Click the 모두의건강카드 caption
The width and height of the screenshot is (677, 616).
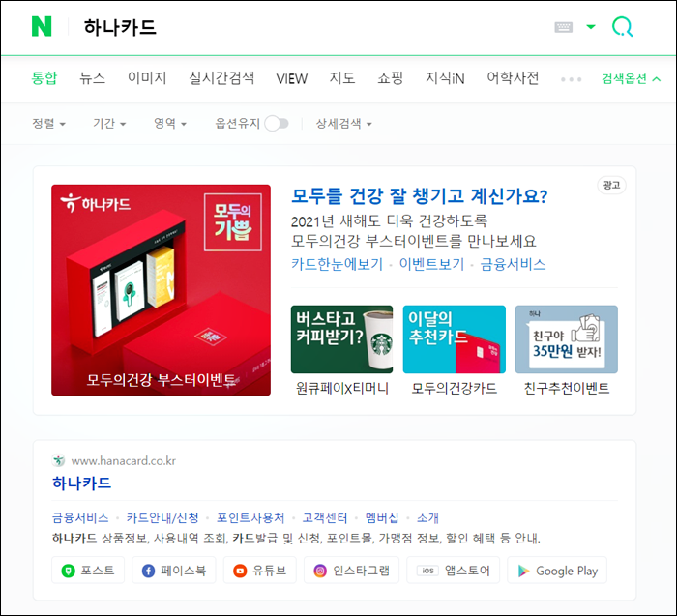[455, 388]
